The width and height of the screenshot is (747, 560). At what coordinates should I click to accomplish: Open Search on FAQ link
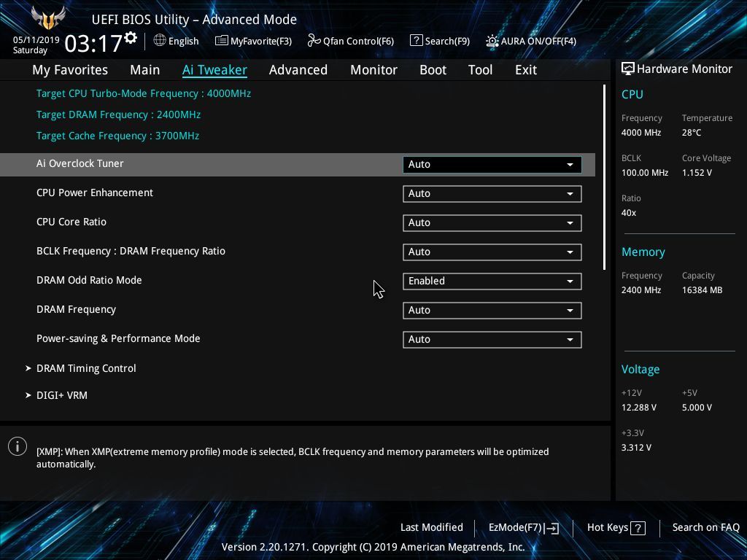705,527
